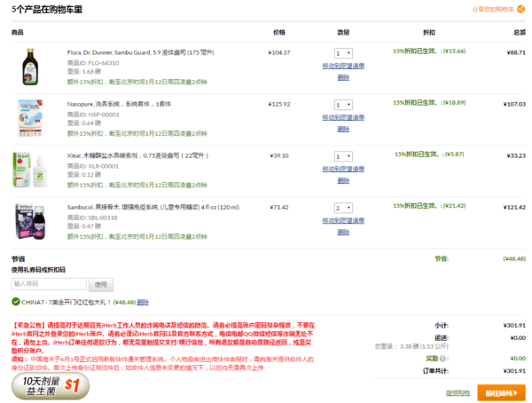
Task: Move Sambucol syrup to wish list
Action: pos(343,220)
